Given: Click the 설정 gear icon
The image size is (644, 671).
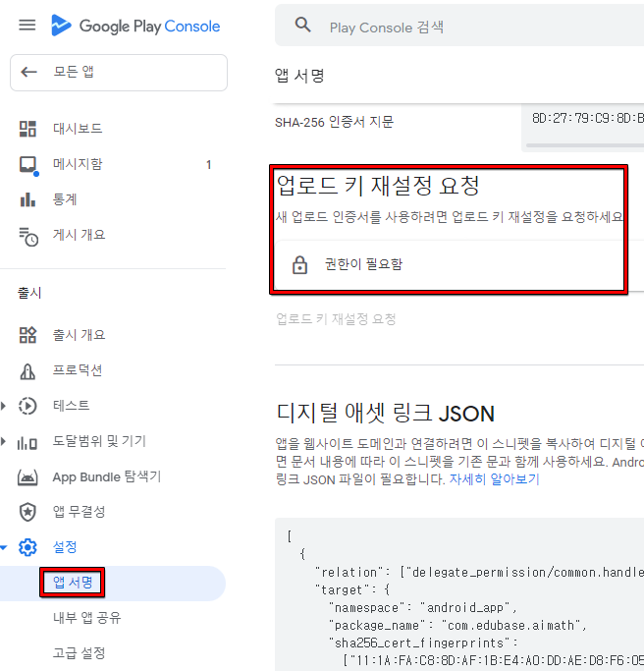Looking at the screenshot, I should tap(27, 547).
